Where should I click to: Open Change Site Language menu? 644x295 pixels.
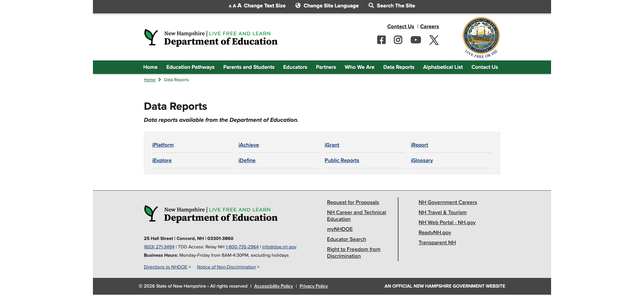click(331, 6)
